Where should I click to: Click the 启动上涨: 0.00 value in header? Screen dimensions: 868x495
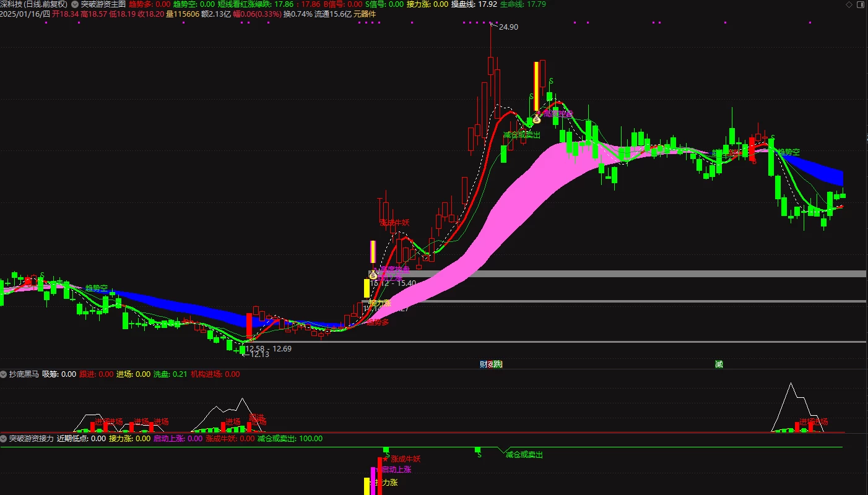point(178,439)
